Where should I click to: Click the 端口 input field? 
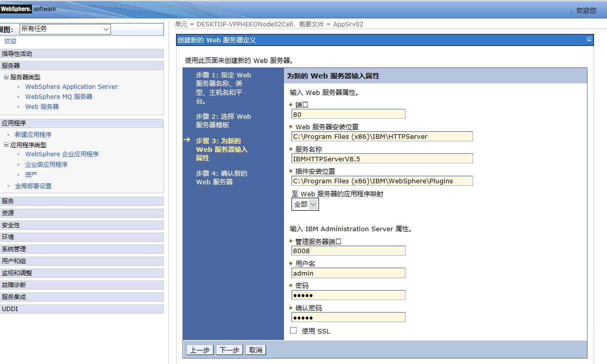348,114
